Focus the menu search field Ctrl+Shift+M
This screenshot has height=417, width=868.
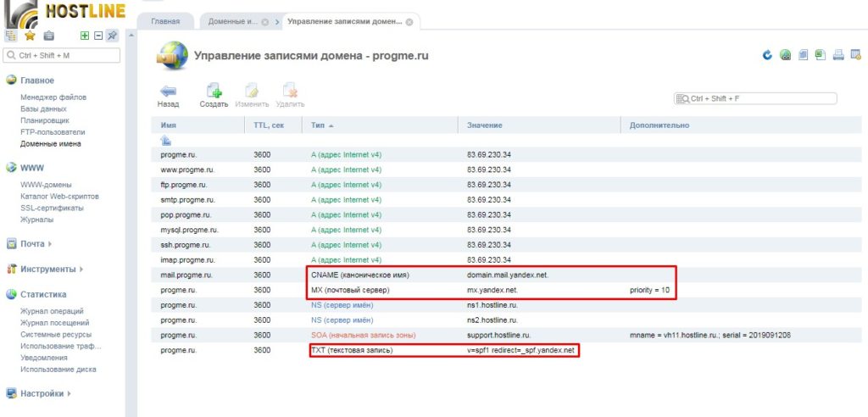tap(61, 55)
